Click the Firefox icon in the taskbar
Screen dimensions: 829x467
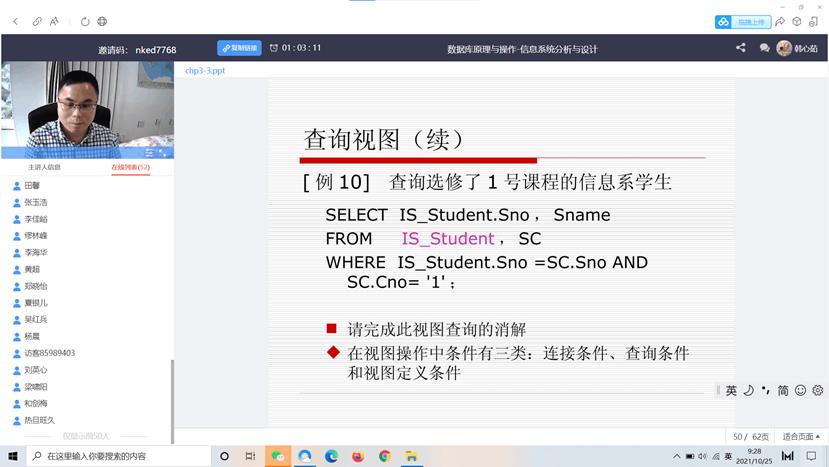[x=358, y=456]
